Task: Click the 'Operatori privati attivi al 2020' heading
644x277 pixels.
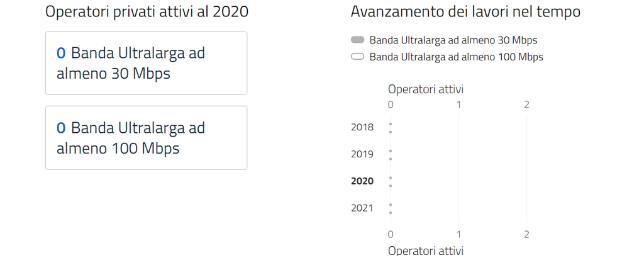Action: (x=147, y=11)
